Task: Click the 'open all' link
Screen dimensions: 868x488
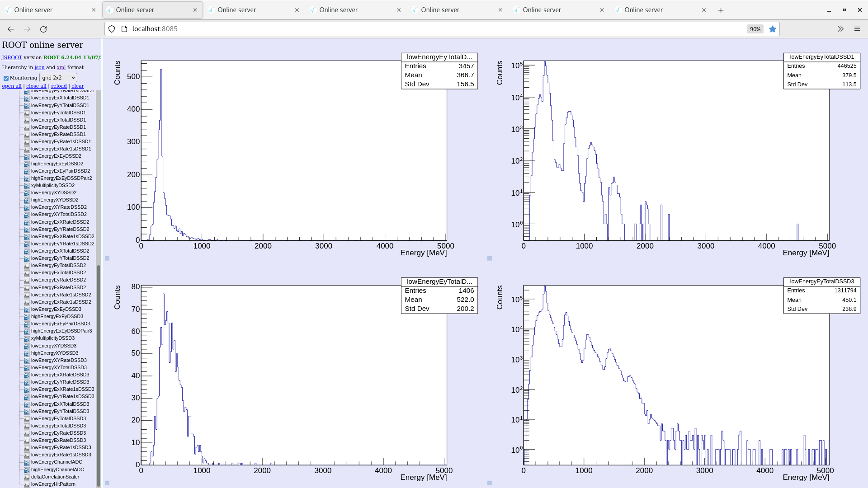Action: 12,86
